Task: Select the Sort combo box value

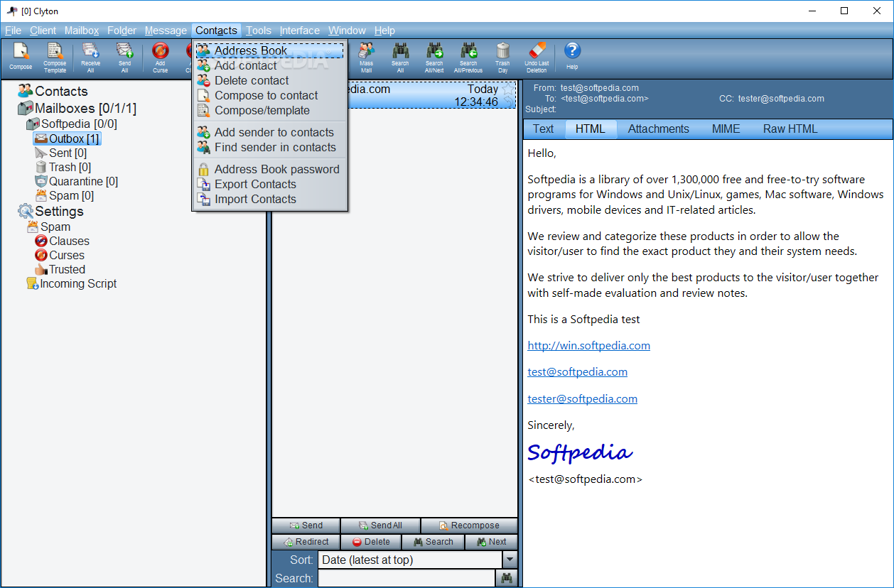Action: pyautogui.click(x=410, y=560)
